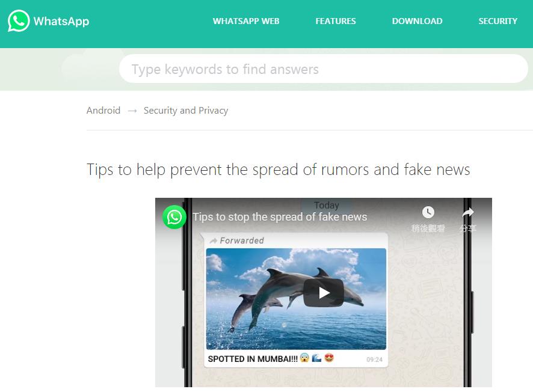This screenshot has height=392, width=533.
Task: Open the Features menu item
Action: point(336,21)
